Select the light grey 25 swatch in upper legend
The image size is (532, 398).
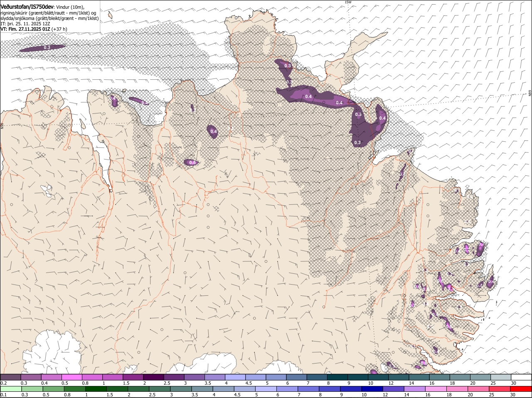point(501,377)
